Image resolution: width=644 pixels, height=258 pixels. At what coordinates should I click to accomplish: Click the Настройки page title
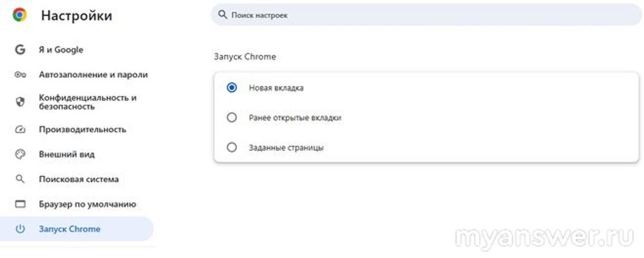click(x=76, y=16)
